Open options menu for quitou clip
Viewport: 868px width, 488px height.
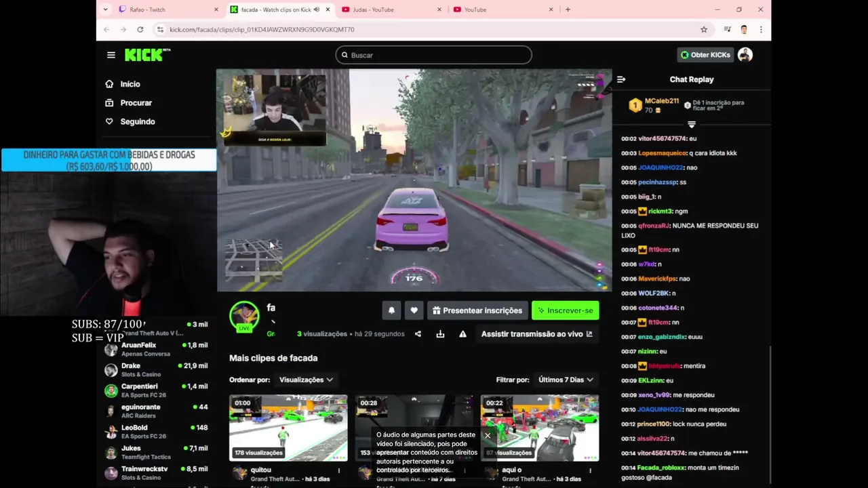(x=339, y=470)
